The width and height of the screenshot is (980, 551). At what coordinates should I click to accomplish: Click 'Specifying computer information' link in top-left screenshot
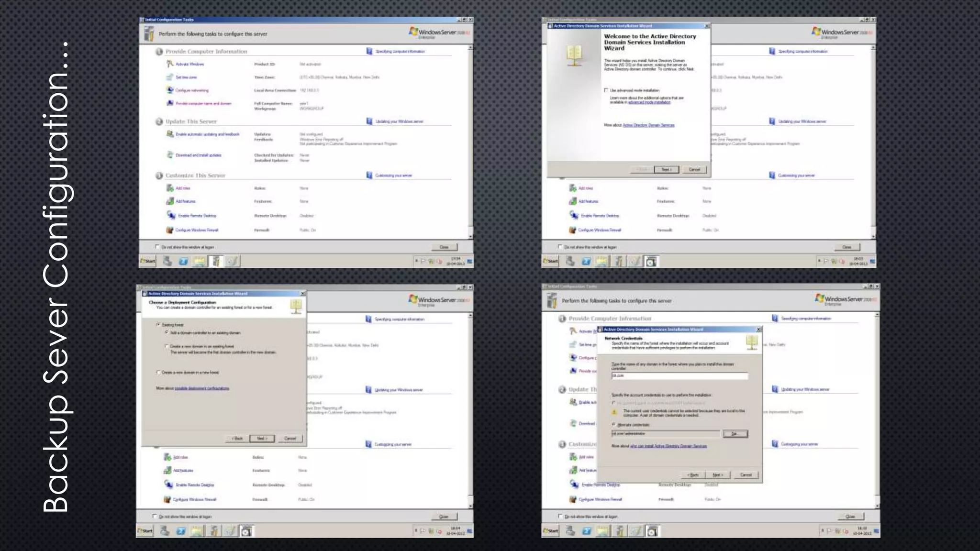pyautogui.click(x=400, y=51)
